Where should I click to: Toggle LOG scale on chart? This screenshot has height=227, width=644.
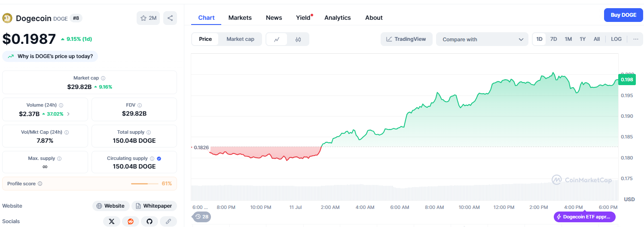617,39
